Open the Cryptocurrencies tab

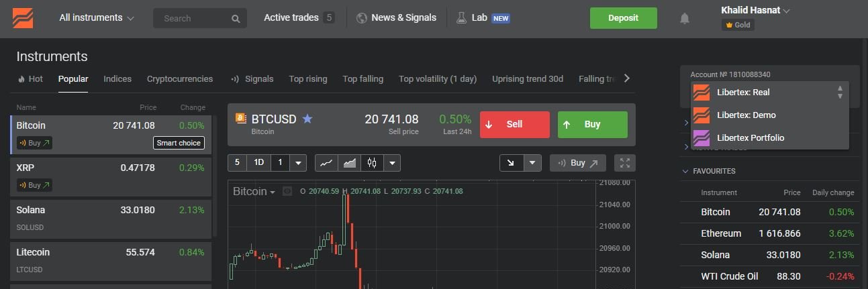180,78
